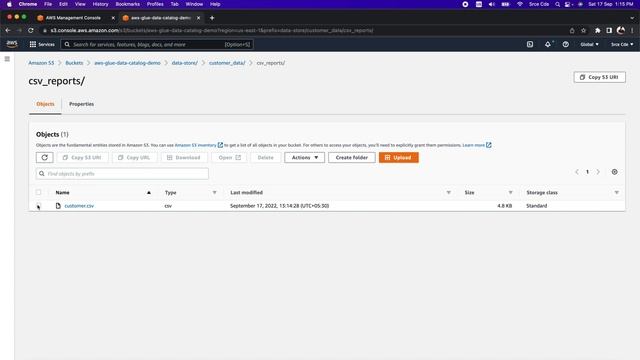Navigate to customer_data/ breadcrumb
This screenshot has width=640, height=360.
click(x=227, y=63)
